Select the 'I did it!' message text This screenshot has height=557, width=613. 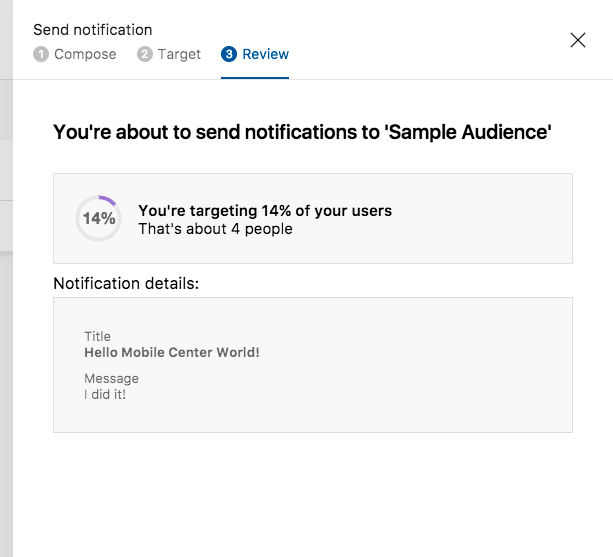[105, 394]
